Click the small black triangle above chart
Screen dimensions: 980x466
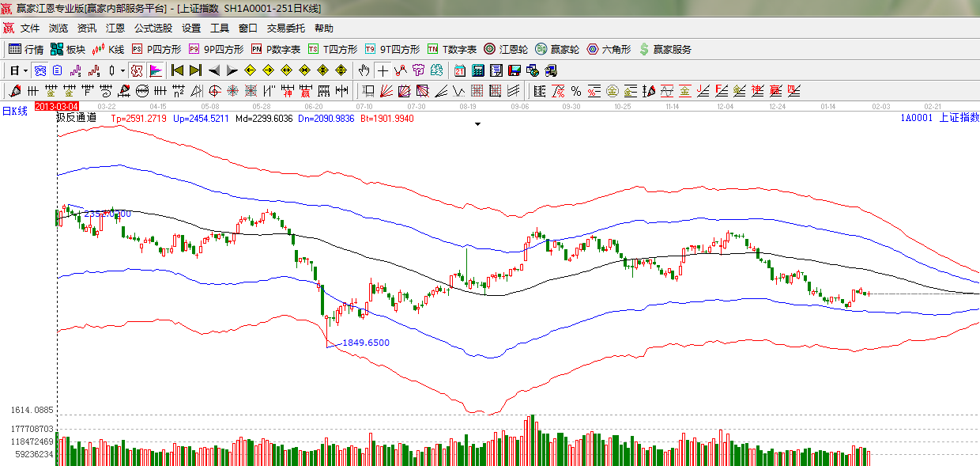tap(477, 124)
